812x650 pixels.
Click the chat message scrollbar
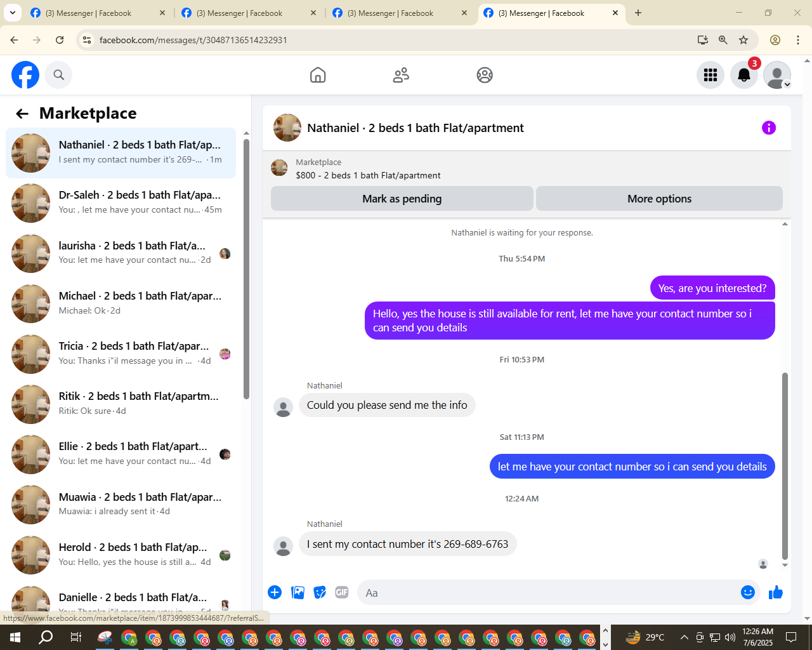coord(785,467)
